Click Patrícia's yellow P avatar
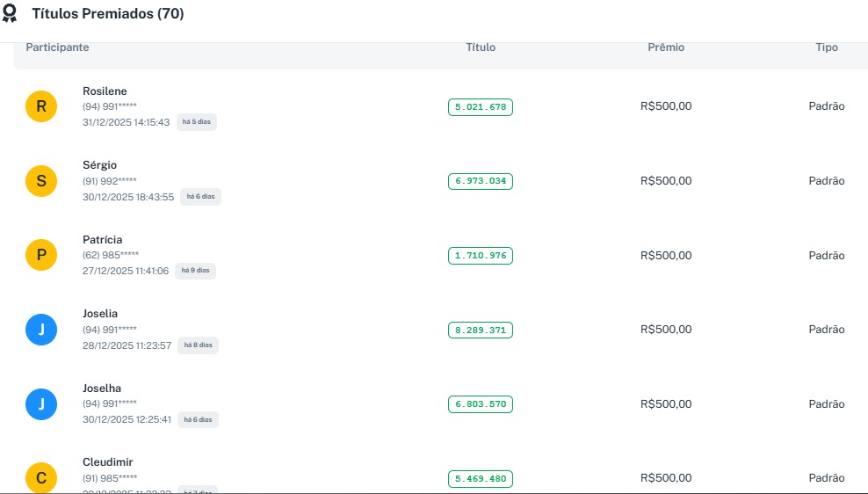The height and width of the screenshot is (494, 868). [x=41, y=256]
